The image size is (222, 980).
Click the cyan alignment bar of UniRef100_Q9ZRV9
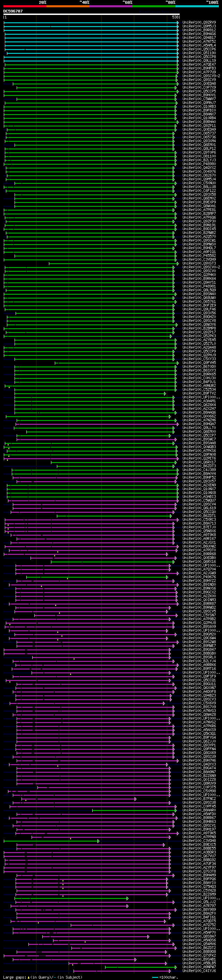coord(91,23)
